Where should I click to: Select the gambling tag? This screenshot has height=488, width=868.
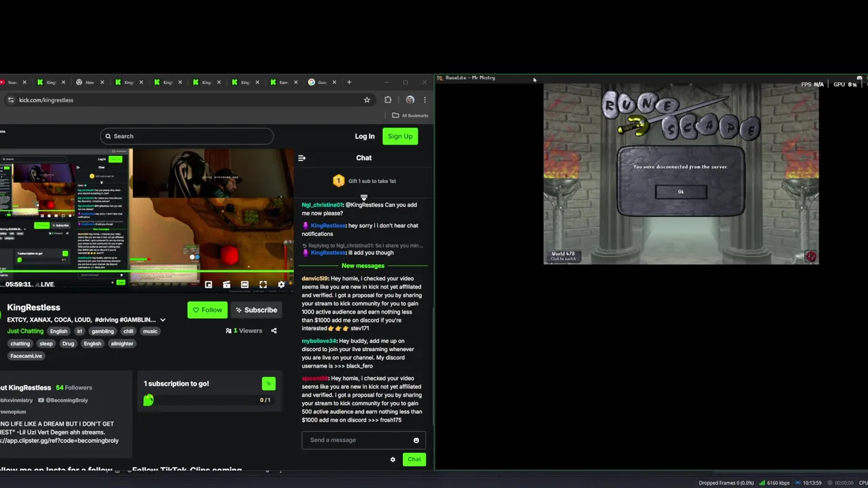[102, 331]
